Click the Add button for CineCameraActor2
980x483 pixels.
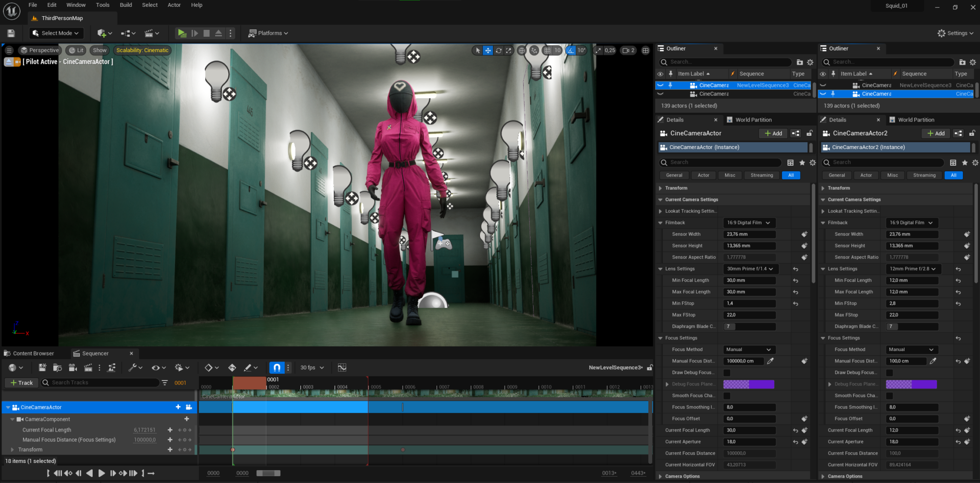pos(935,133)
